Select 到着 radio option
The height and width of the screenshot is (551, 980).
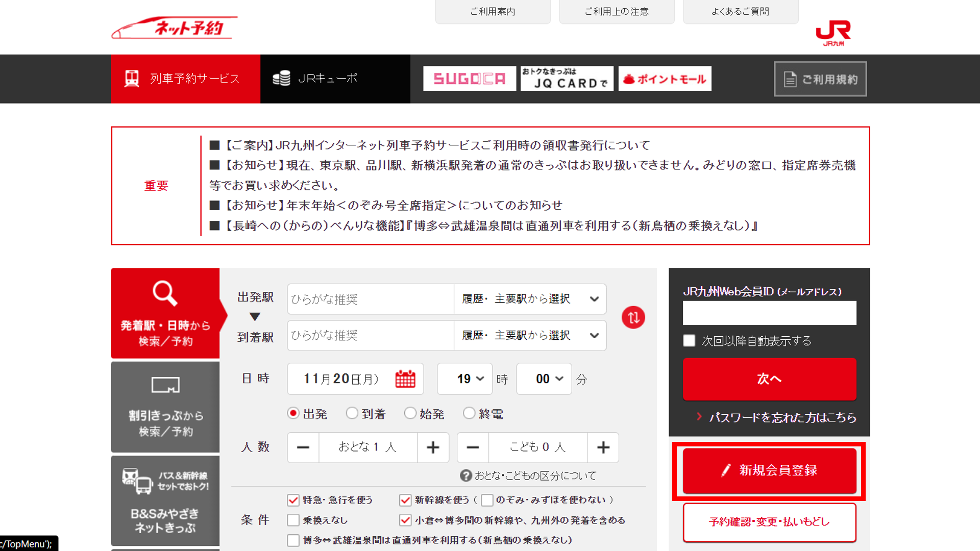coord(352,413)
